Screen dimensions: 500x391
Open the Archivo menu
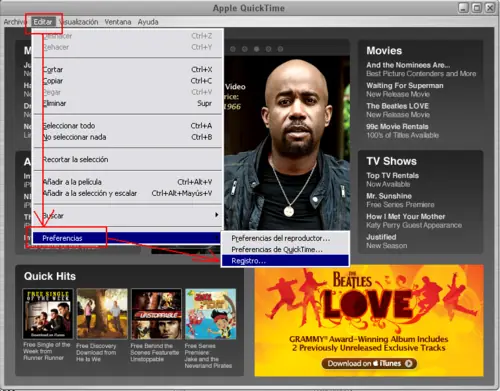point(15,22)
